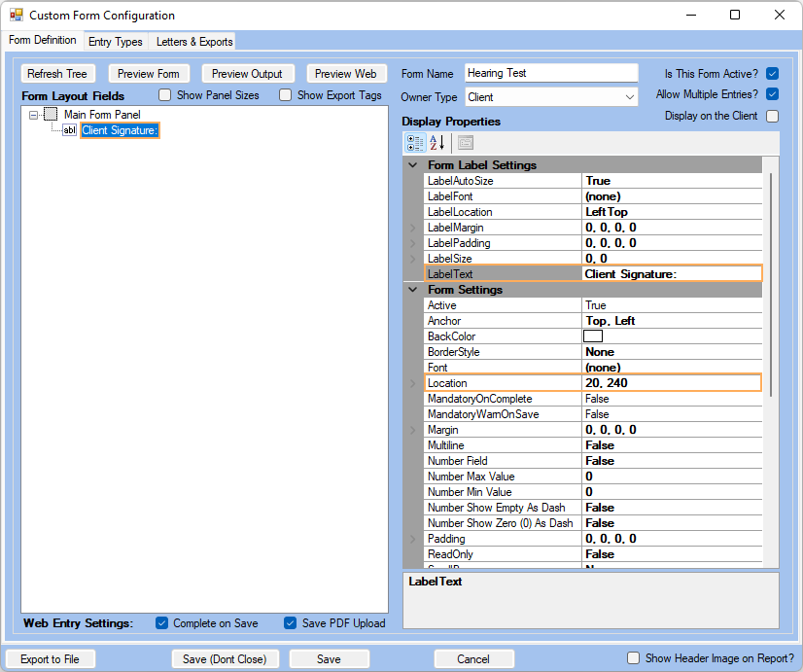
Task: Expand the Location property
Action: tap(413, 383)
